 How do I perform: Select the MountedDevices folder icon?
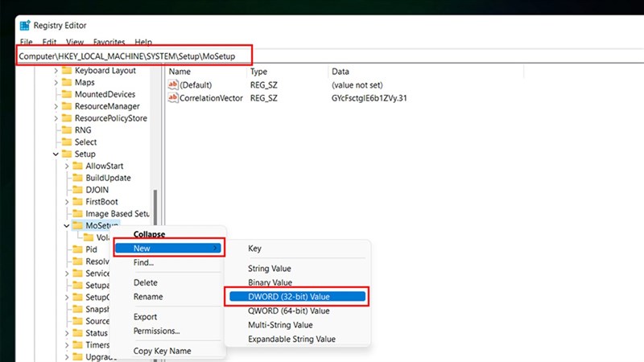(67, 94)
